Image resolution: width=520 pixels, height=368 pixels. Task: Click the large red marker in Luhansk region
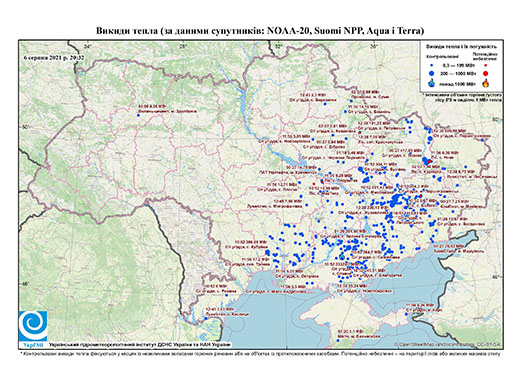tap(428, 162)
